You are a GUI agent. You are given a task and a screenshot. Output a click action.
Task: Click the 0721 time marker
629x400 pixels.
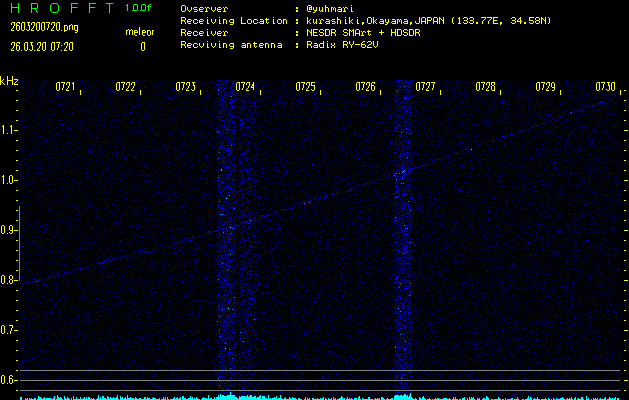tap(65, 87)
